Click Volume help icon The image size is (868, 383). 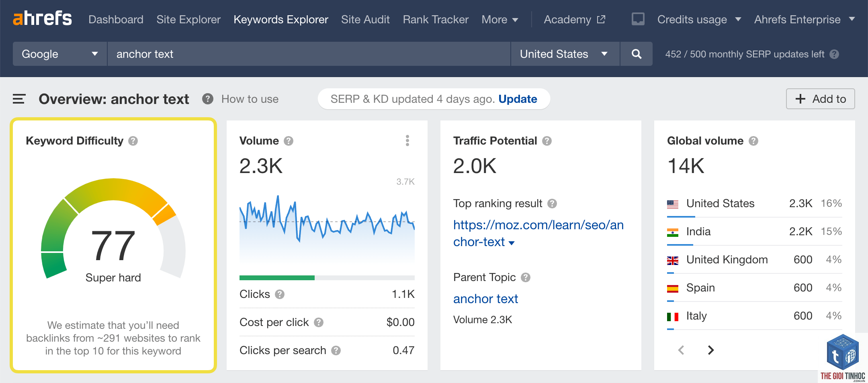(x=289, y=141)
